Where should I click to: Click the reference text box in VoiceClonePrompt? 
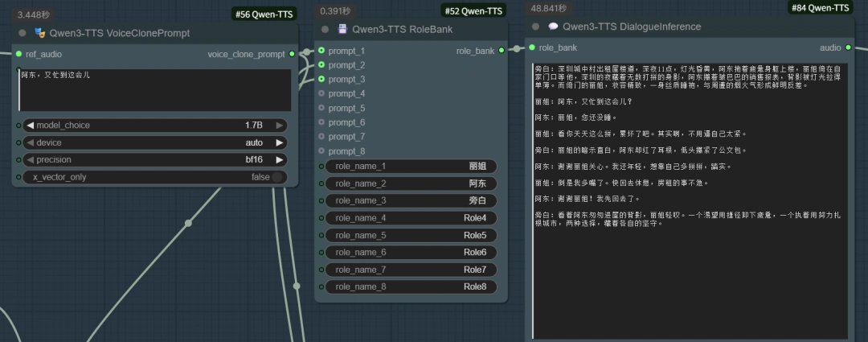point(155,90)
